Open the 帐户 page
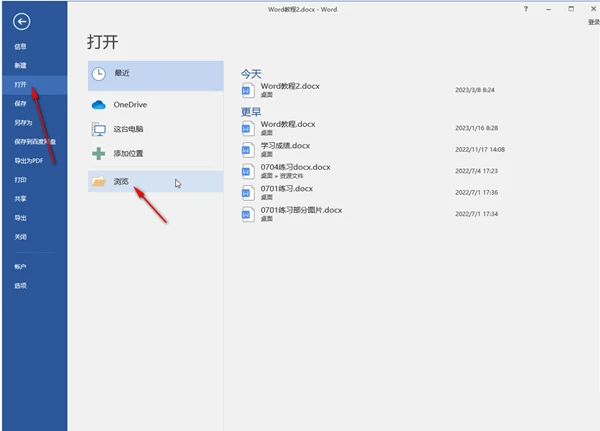 tap(34, 266)
